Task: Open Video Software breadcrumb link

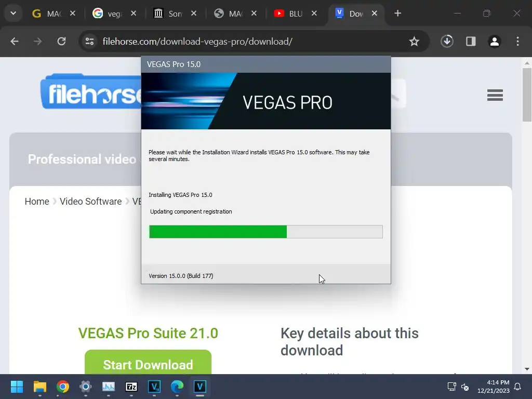Action: pyautogui.click(x=90, y=201)
